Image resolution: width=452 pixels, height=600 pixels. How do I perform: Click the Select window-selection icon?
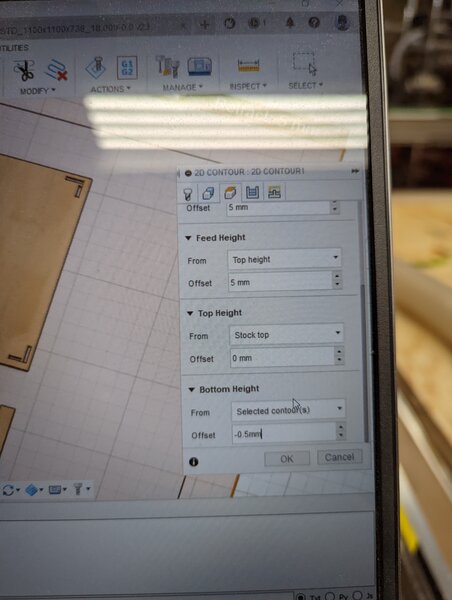click(x=305, y=64)
